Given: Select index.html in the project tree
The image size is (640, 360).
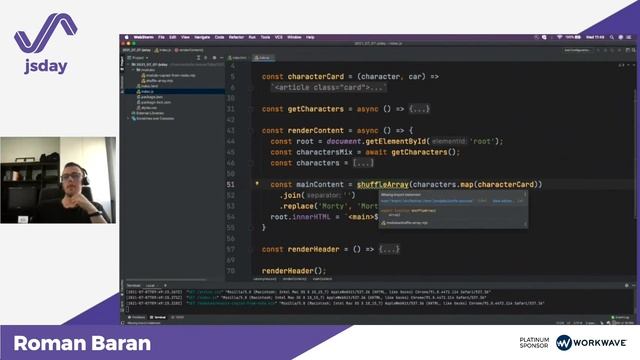Looking at the screenshot, I should tap(147, 86).
